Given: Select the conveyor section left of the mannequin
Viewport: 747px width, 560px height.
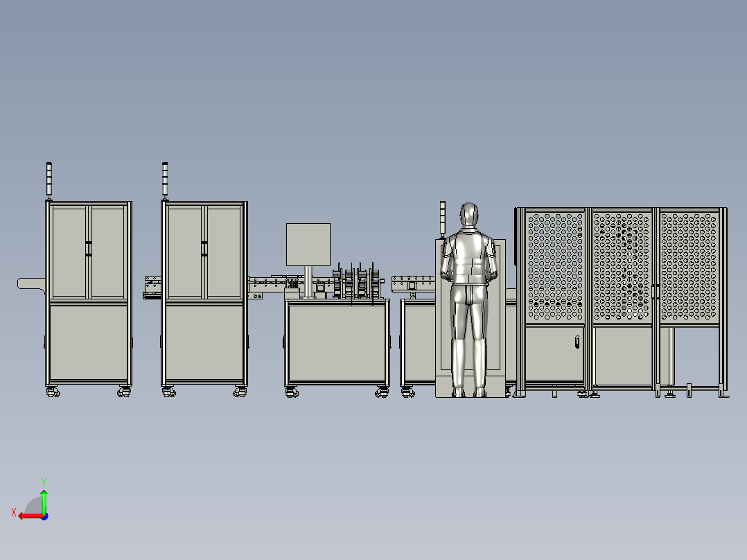Looking at the screenshot, I should click(413, 283).
